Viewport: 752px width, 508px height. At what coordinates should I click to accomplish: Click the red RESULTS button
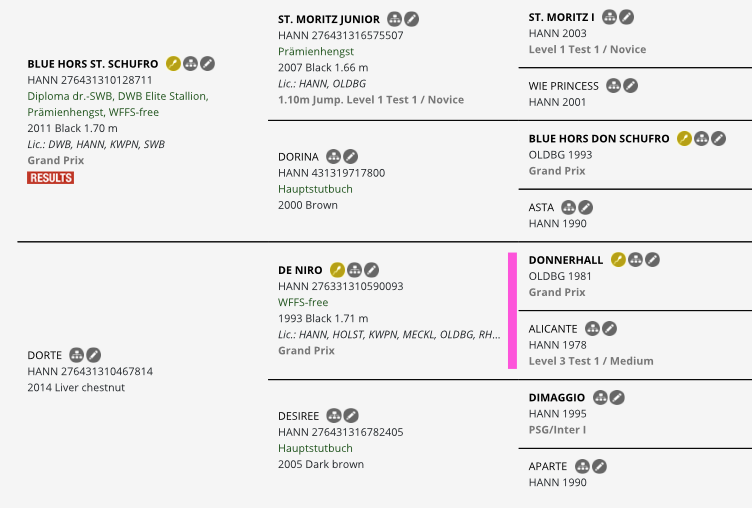50,178
